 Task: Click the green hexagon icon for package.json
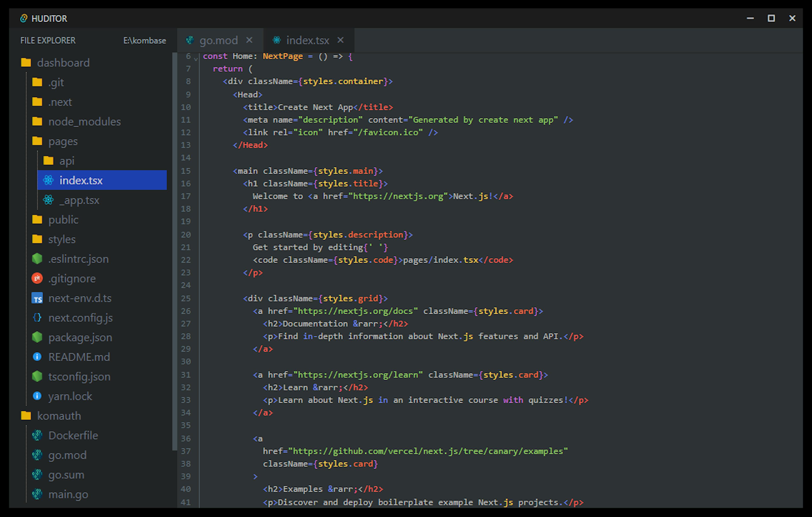pyautogui.click(x=37, y=337)
